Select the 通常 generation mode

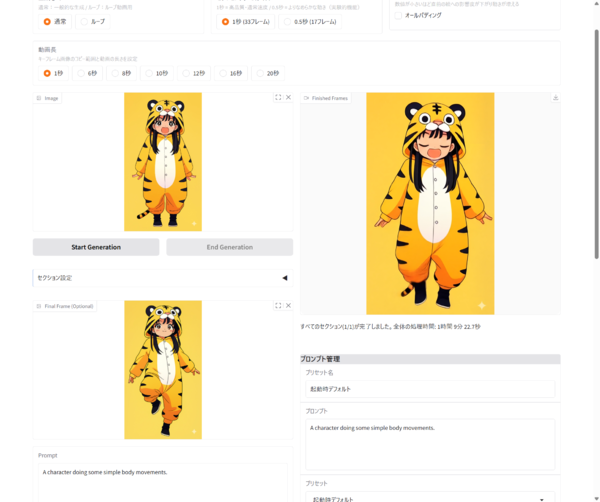point(55,22)
